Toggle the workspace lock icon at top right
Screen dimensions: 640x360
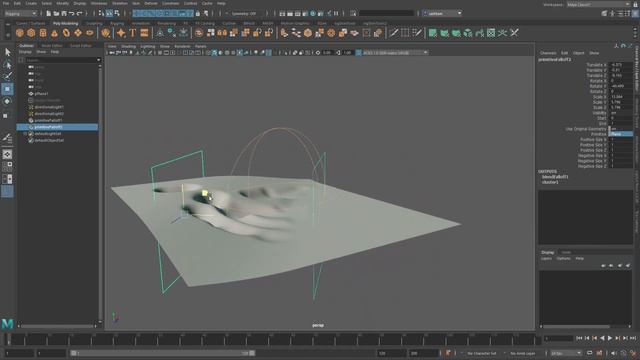point(635,4)
